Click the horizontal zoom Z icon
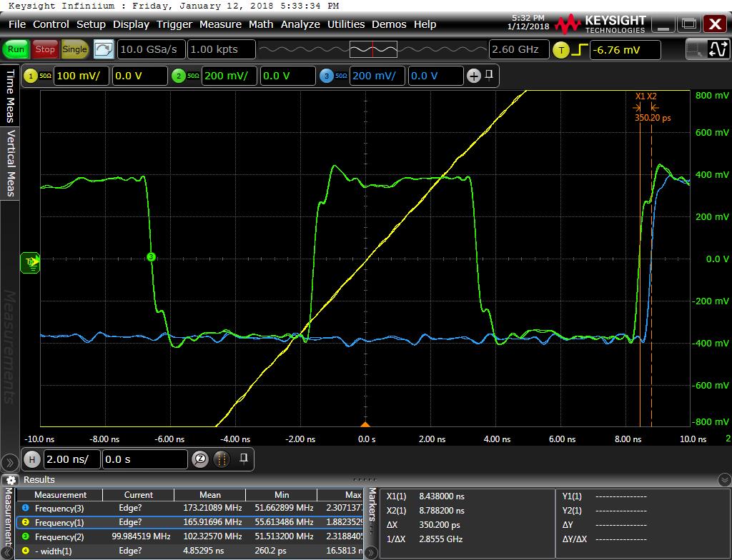The width and height of the screenshot is (732, 560). coord(200,459)
